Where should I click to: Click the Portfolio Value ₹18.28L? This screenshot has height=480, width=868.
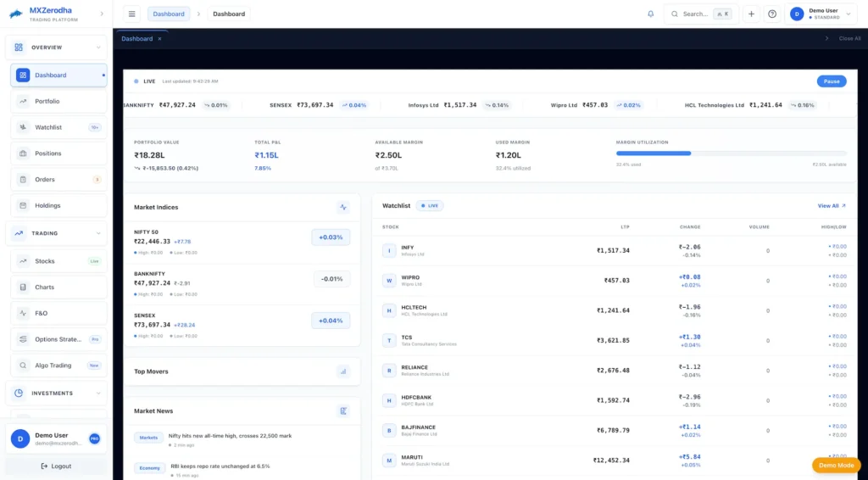tap(149, 155)
